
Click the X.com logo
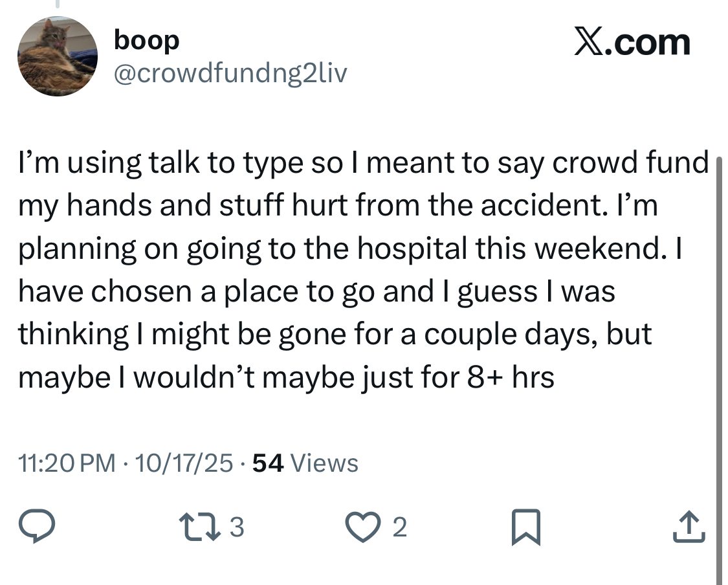[632, 42]
